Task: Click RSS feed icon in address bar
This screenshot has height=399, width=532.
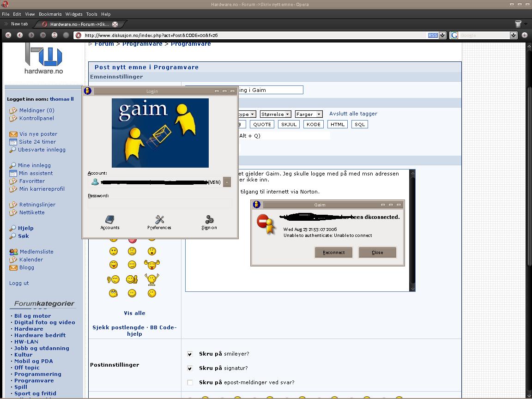Action: click(433, 35)
